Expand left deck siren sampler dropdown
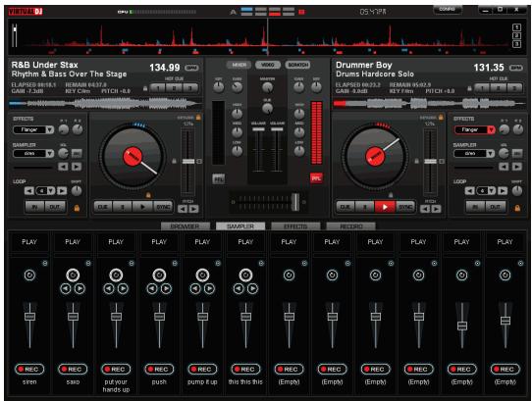Viewport: 532px width, 401px height. tap(50, 154)
